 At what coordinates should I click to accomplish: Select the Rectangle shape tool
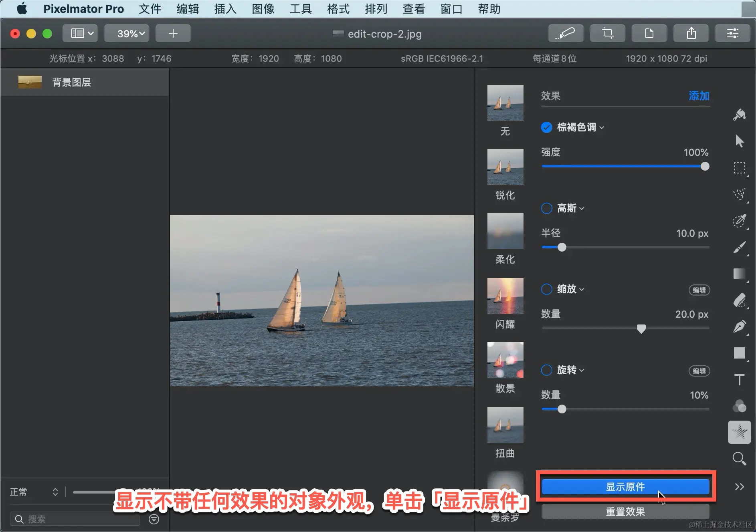[740, 353]
